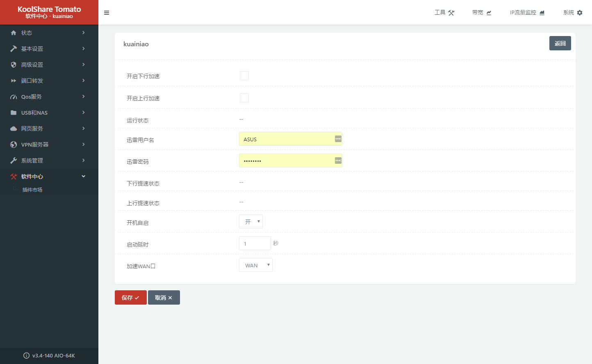Viewport: 592px width, 364px height.
Task: Enable the 开启上行加速 checkbox
Action: click(x=244, y=98)
